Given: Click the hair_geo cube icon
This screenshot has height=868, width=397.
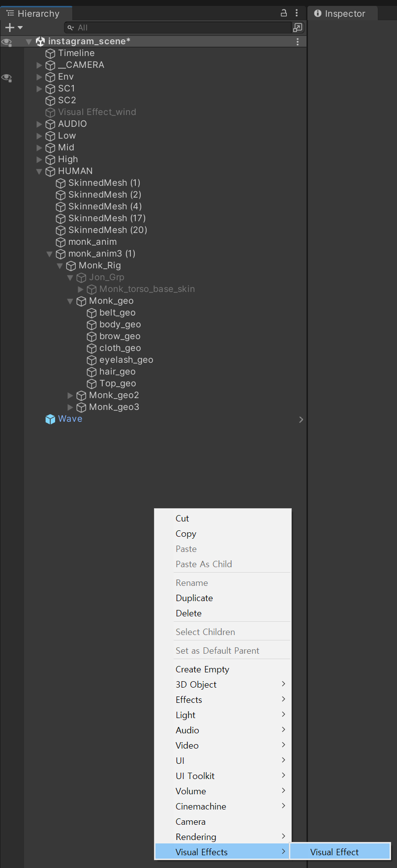Looking at the screenshot, I should click(x=92, y=372).
